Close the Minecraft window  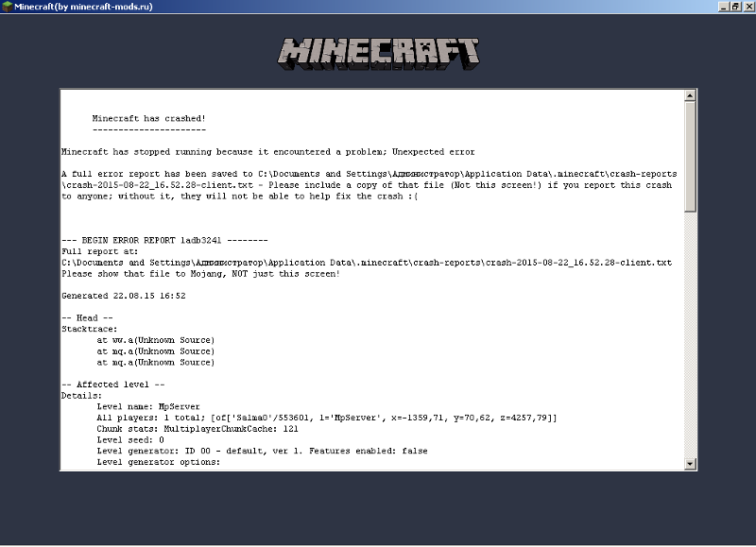(748, 7)
